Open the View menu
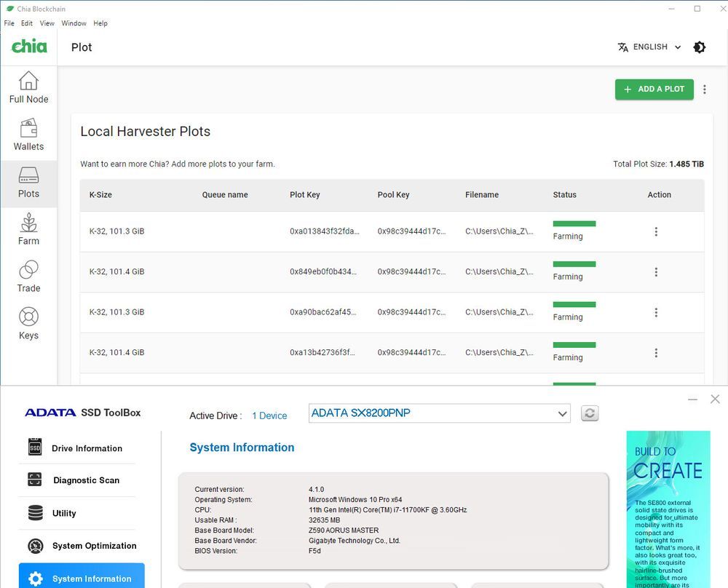 point(47,23)
